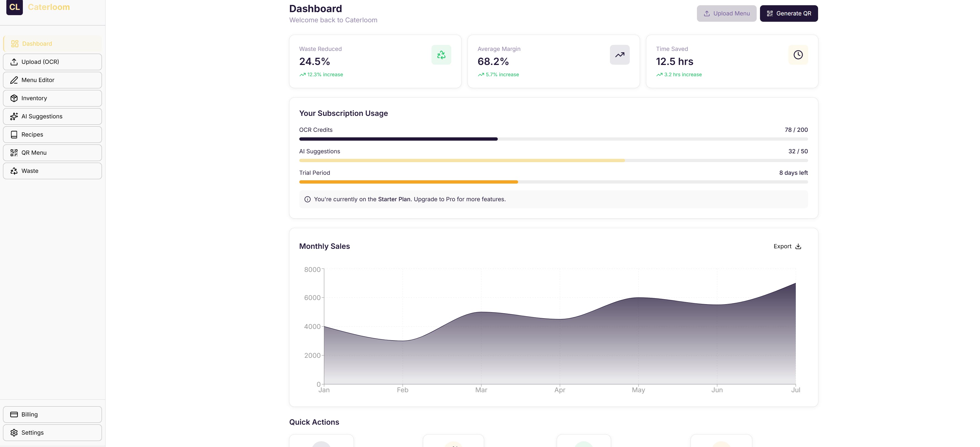Screen dimensions: 980x447
Task: Navigate to Recipes page
Action: pyautogui.click(x=53, y=135)
